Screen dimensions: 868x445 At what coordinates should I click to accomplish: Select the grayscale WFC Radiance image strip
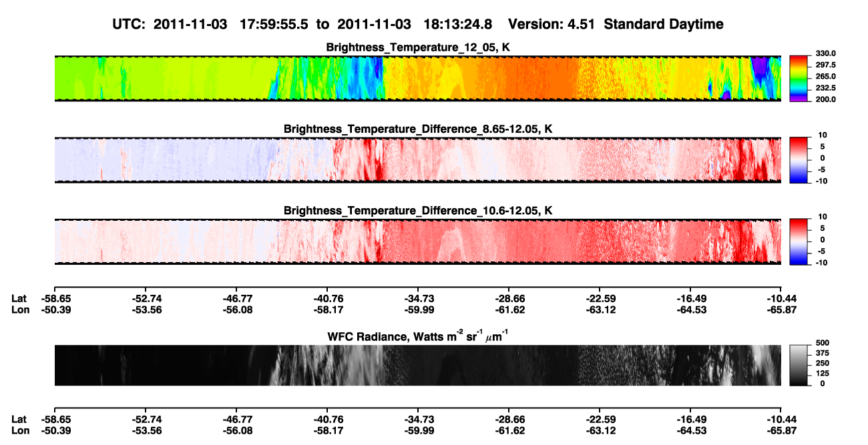pos(417,365)
